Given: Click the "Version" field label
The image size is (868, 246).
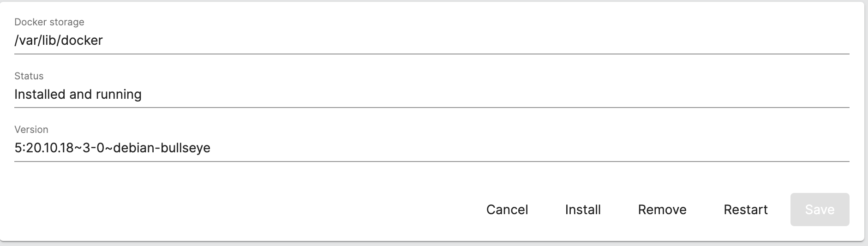Looking at the screenshot, I should coord(31,130).
